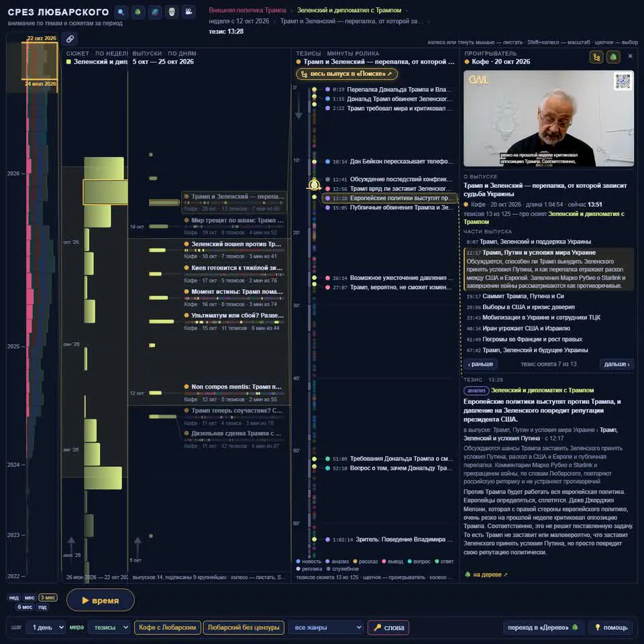644x644 pixels.
Task: Click the blue comet icon in header
Action: [155, 12]
